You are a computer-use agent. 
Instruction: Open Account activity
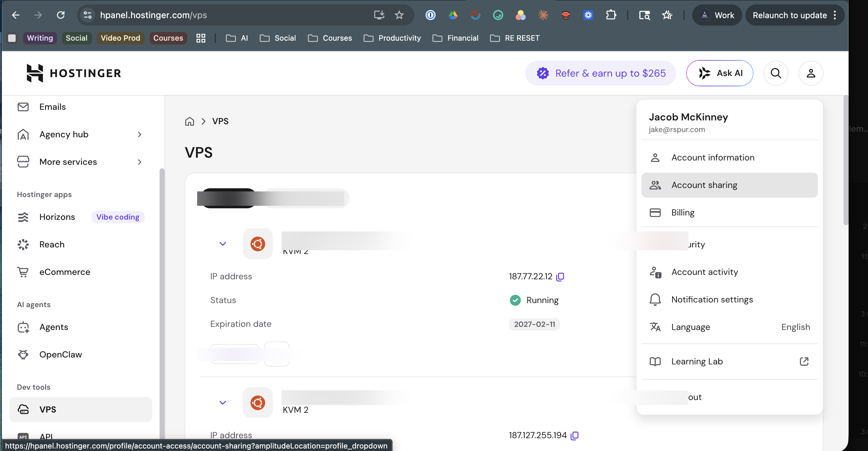point(729,272)
